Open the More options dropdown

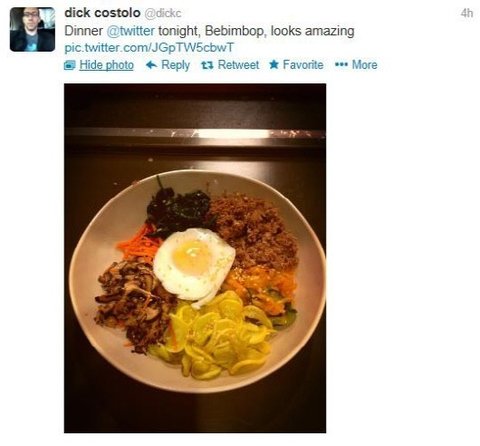(x=356, y=65)
